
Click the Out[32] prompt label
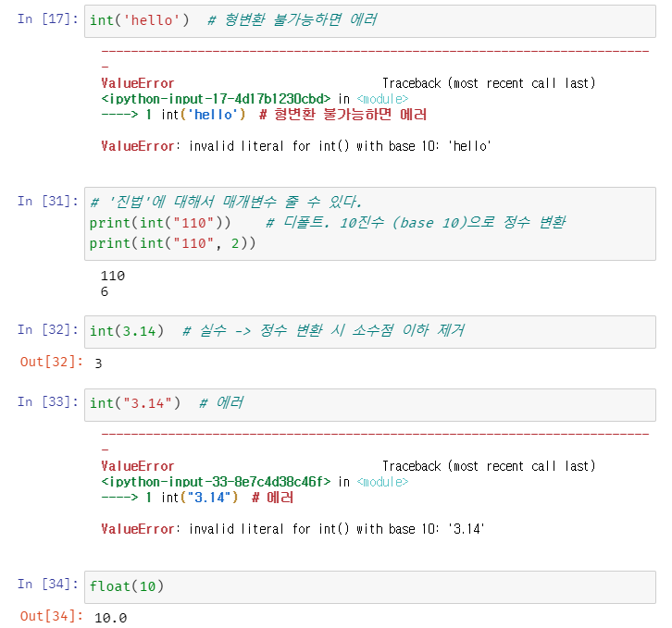coord(52,362)
